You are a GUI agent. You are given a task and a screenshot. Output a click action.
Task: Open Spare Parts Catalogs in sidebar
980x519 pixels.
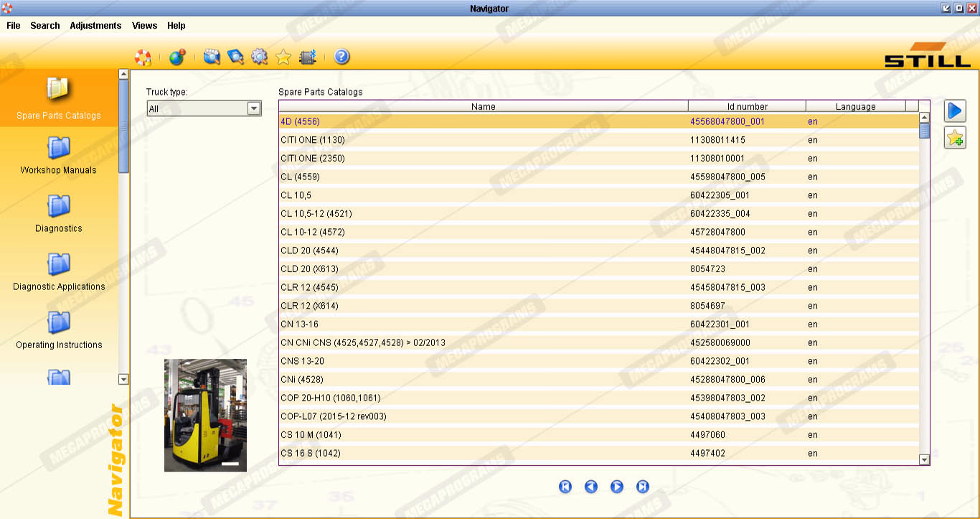click(x=59, y=98)
